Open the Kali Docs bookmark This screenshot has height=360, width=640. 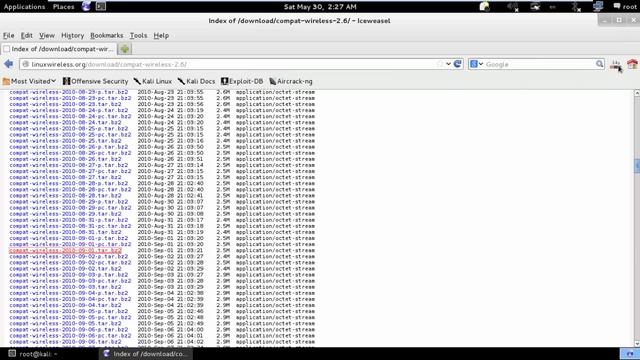click(x=196, y=81)
